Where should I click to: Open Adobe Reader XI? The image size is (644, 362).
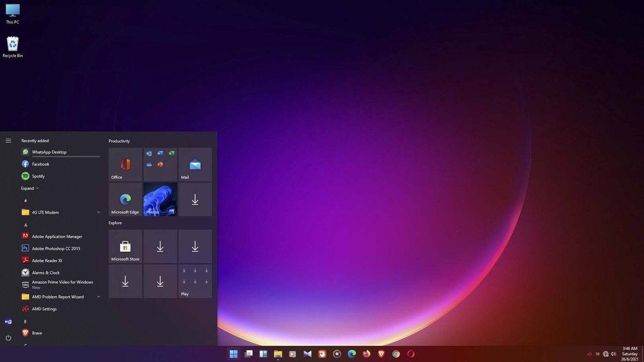60,260
